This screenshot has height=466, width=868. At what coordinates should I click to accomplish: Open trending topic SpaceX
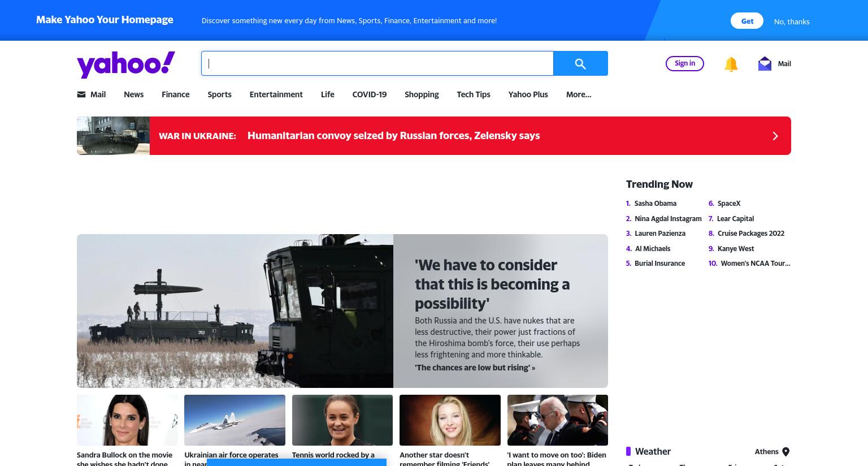[729, 204]
